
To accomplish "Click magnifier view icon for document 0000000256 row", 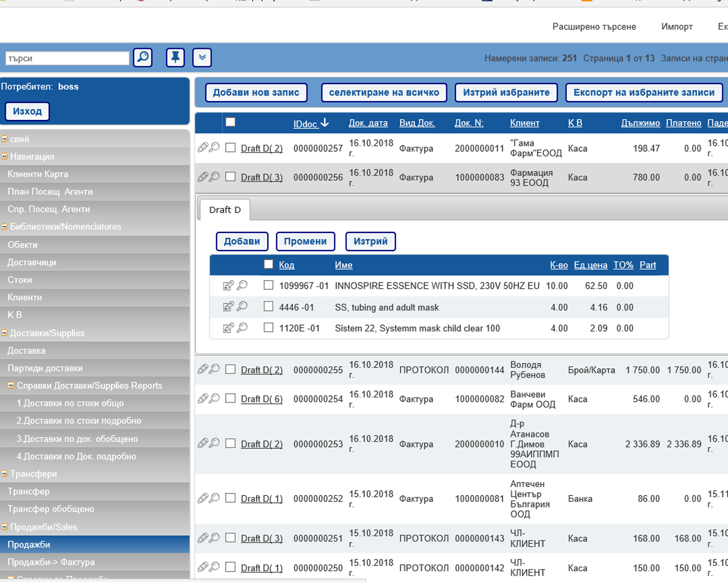I will tap(214, 177).
